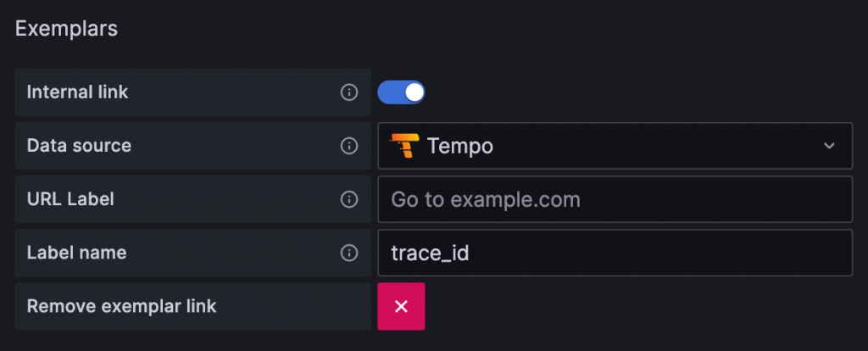Click the Tempo logo in data source field

pyautogui.click(x=404, y=146)
